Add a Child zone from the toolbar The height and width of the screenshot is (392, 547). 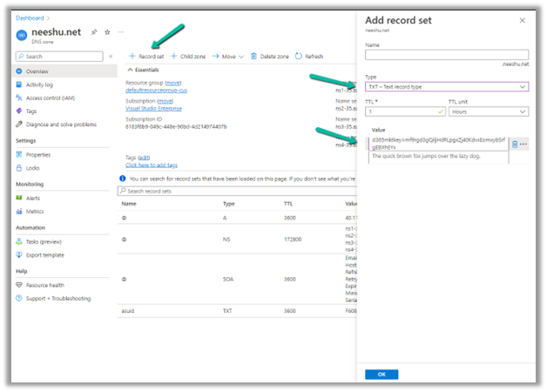click(188, 57)
